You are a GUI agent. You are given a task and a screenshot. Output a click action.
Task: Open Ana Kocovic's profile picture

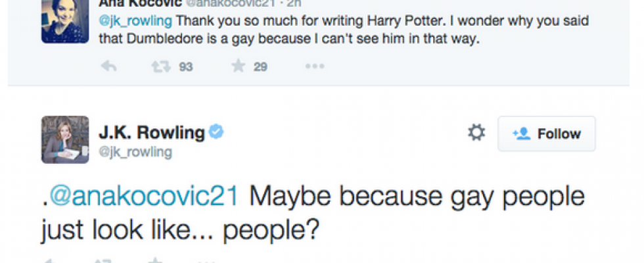pyautogui.click(x=65, y=21)
